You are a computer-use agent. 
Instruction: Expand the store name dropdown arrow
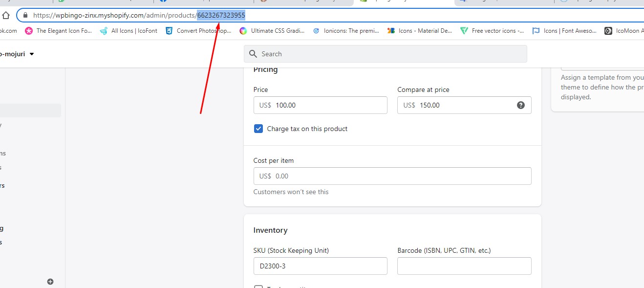coord(32,54)
